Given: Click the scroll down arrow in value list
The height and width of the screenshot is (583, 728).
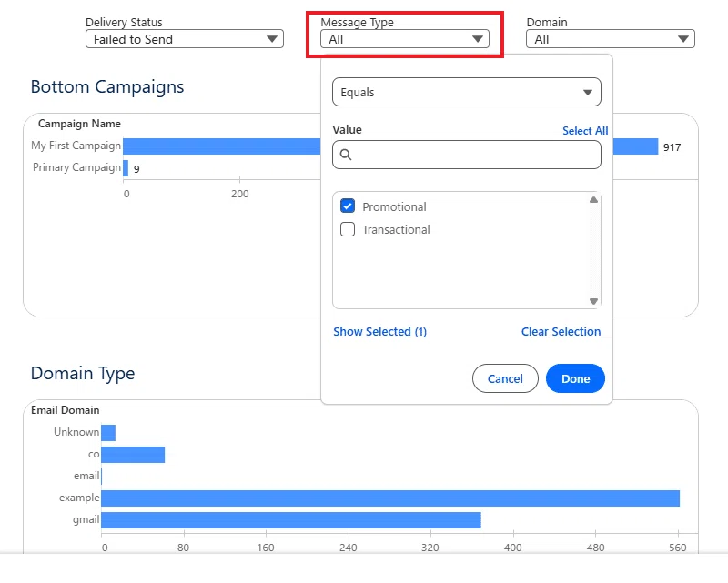Looking at the screenshot, I should 593,301.
